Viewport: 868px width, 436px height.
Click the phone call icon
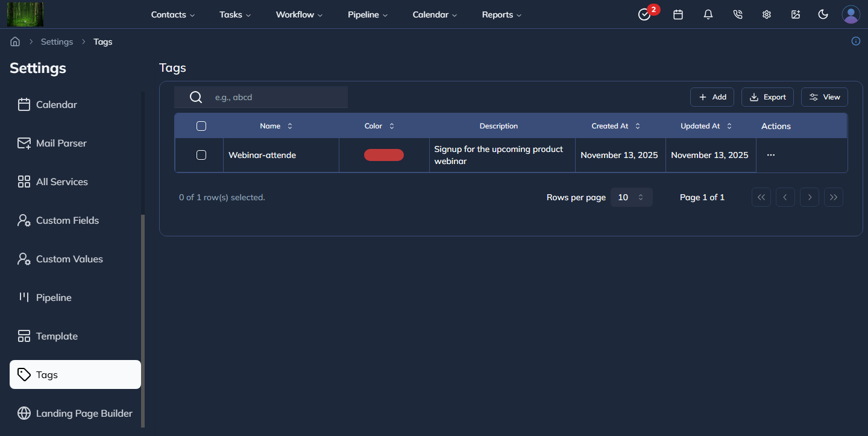(737, 14)
